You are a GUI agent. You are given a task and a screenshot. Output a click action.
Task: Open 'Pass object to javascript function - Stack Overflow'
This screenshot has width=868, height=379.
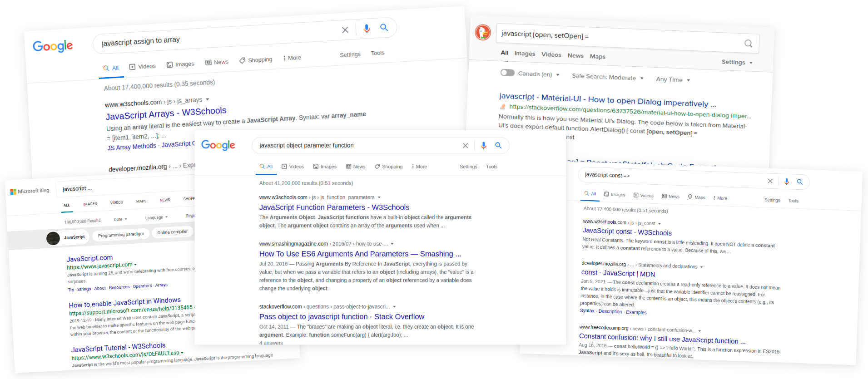342,317
